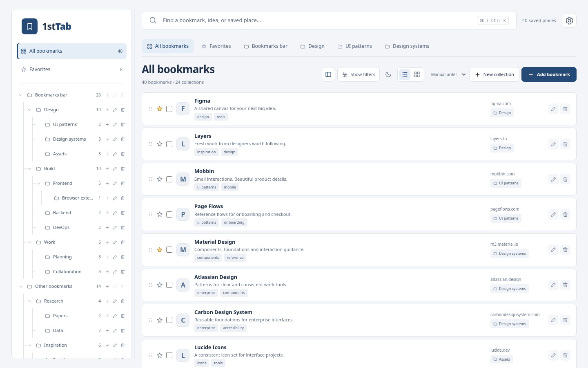Edit the Lucide Icons bookmark

click(x=553, y=355)
